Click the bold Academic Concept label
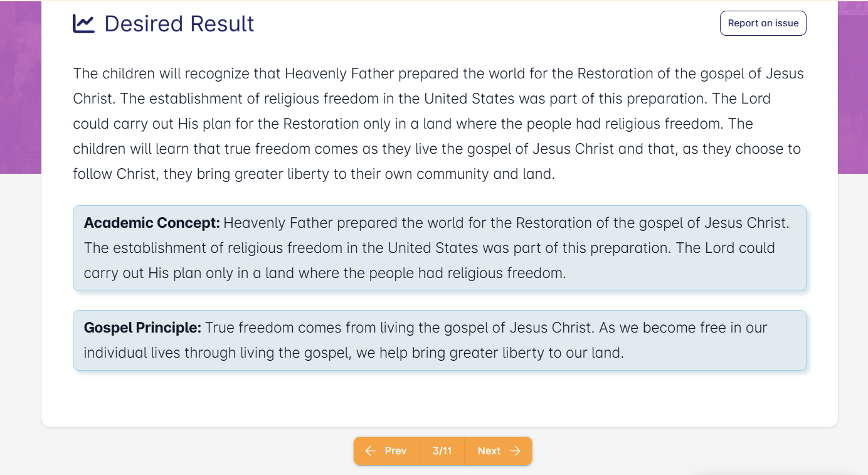868x475 pixels. point(152,223)
